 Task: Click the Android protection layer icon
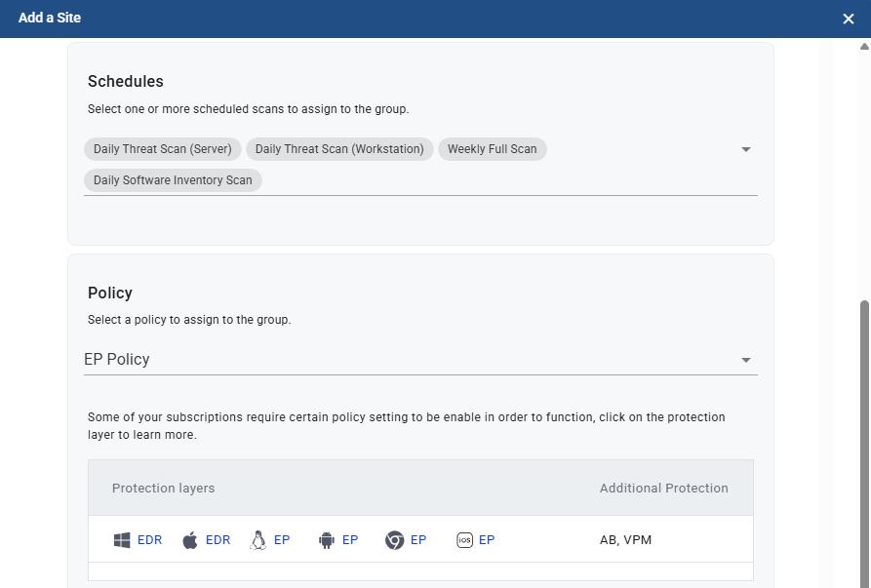point(327,540)
